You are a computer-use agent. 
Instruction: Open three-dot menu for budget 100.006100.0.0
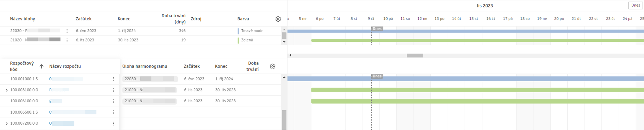(x=114, y=101)
